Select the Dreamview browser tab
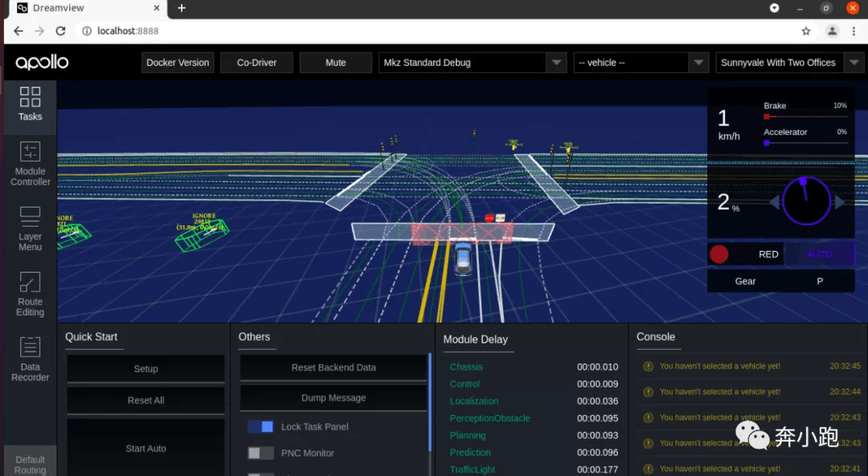Screen dimensions: 868x476 tap(88, 8)
